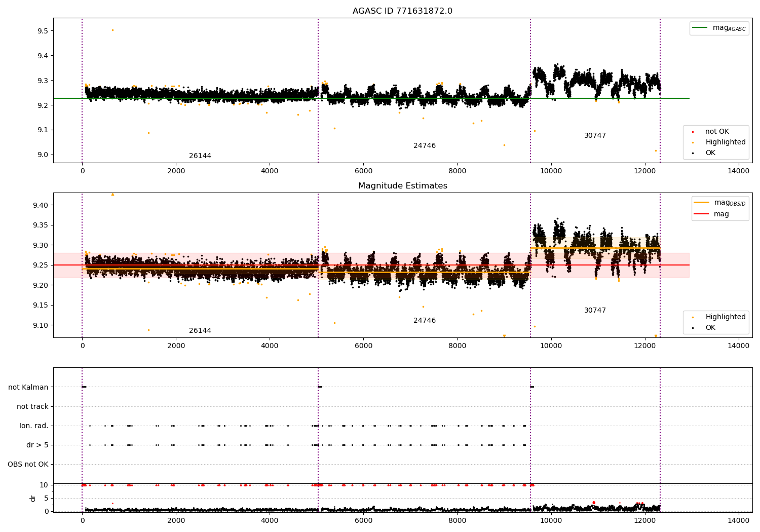Click the 14000 x-axis tick under top plot
760x532 pixels.
coord(738,171)
